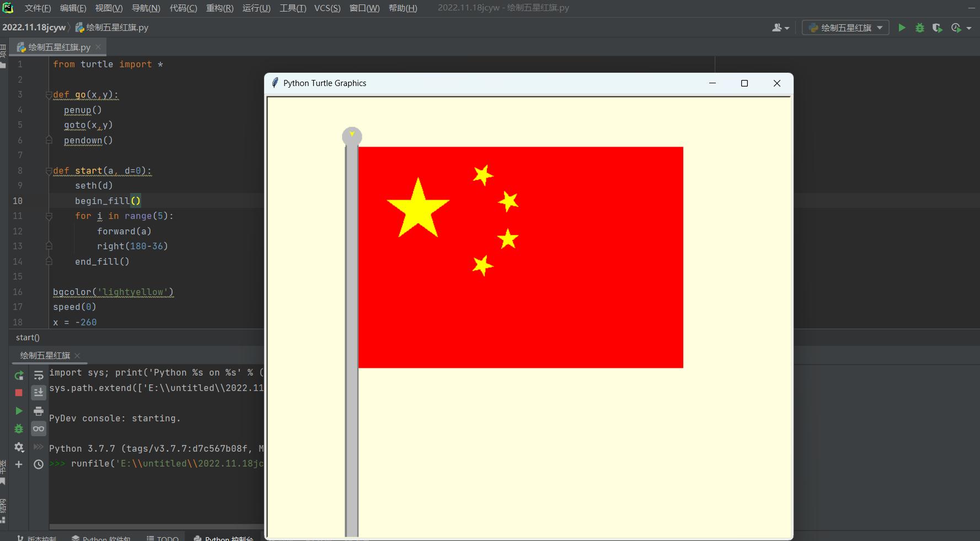The height and width of the screenshot is (541, 980).
Task: Open console settings with gear icon
Action: [18, 447]
